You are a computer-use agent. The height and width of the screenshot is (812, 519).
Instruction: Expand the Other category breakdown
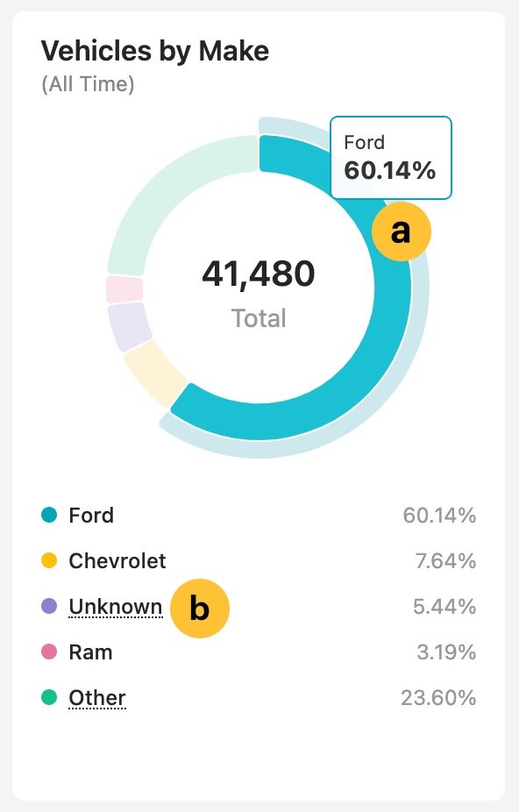[96, 698]
